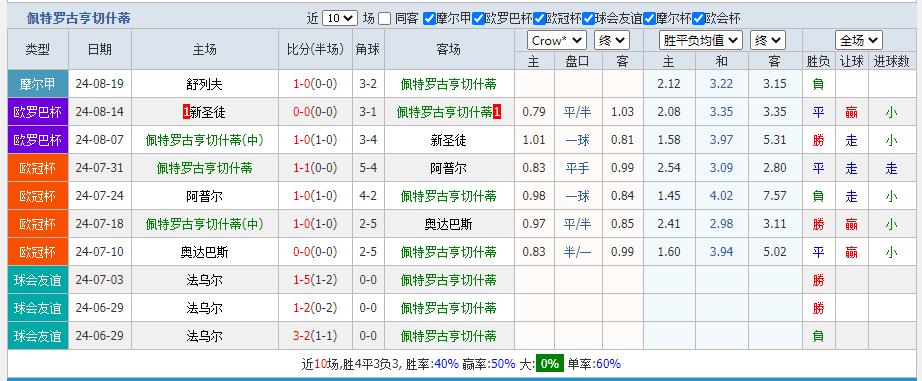Uncheck the 摩尔杯 filter checkbox
The height and width of the screenshot is (381, 922).
tap(649, 19)
